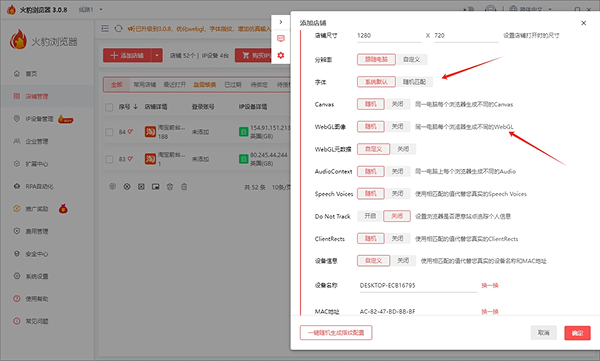Open the 安全中心 shield icon
Viewport: 600px width, 361px height.
[x=16, y=254]
